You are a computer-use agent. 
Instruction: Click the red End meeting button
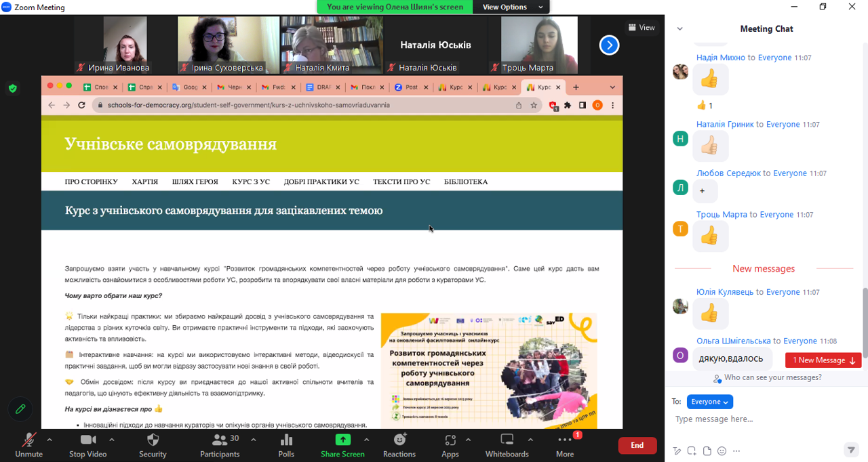tap(637, 445)
